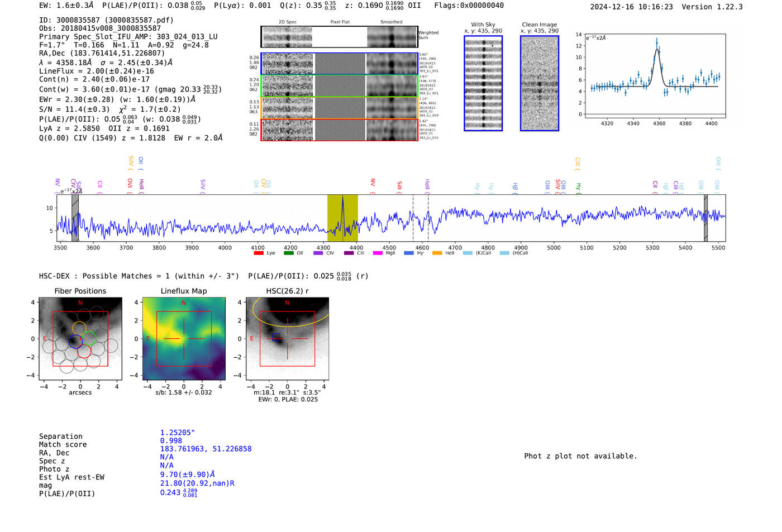Click the 2D Spec column header
Image resolution: width=782 pixels, height=532 pixels.
point(288,22)
